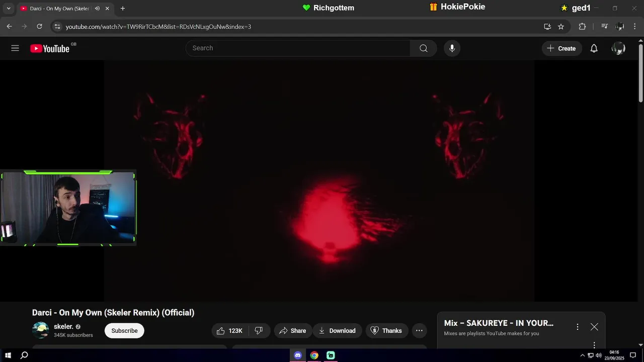Click the video player area
Viewport: 644px width, 362px height.
point(319,181)
